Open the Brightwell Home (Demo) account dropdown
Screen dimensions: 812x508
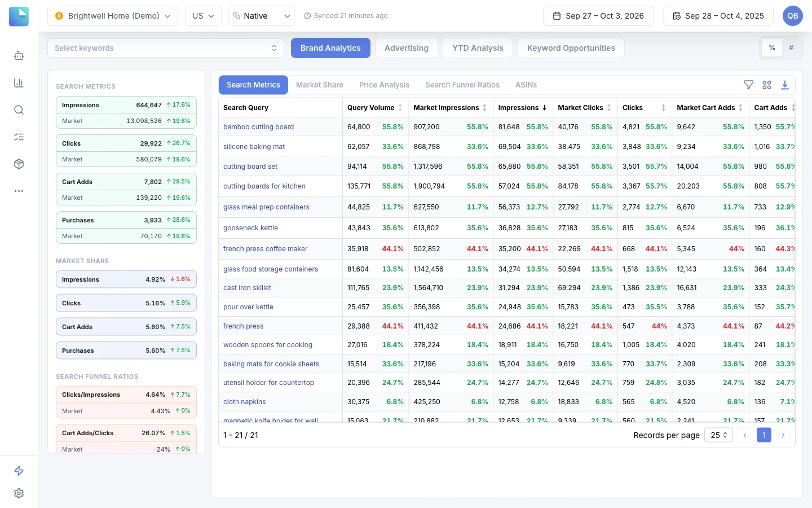tap(113, 16)
